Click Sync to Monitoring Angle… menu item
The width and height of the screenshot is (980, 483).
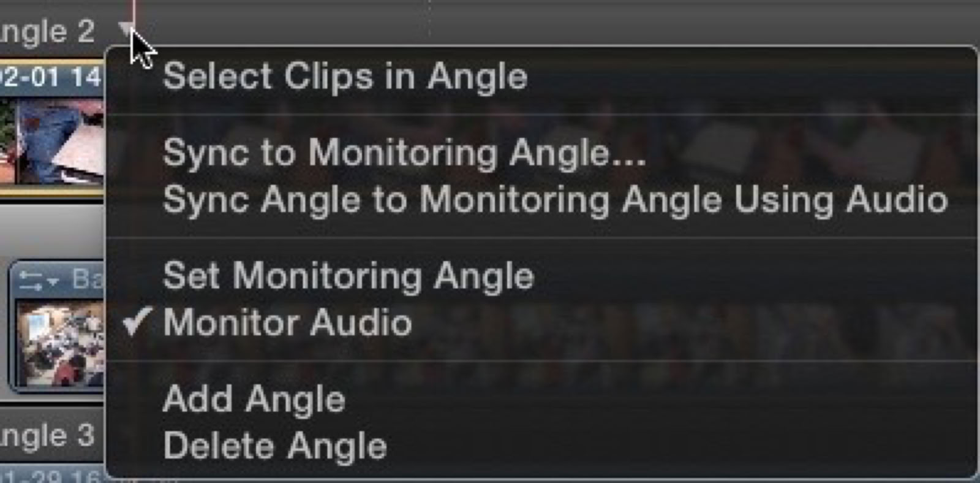(x=404, y=152)
